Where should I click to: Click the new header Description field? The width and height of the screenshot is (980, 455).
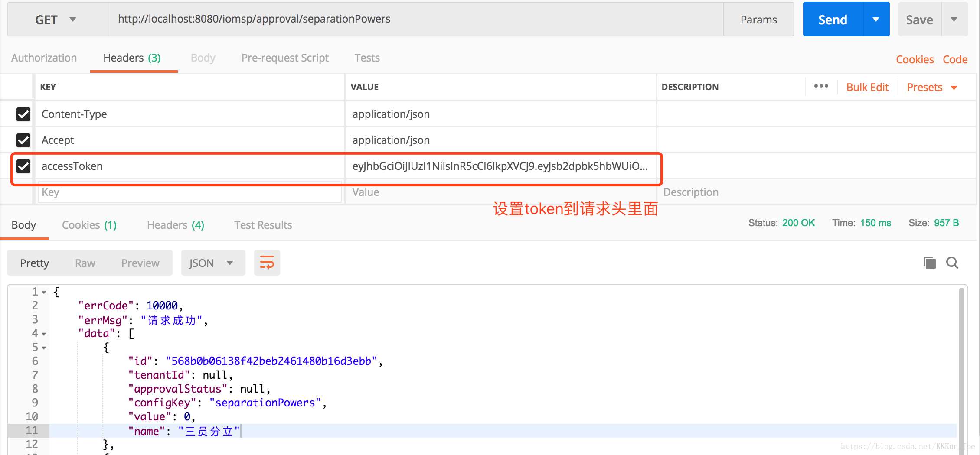816,192
